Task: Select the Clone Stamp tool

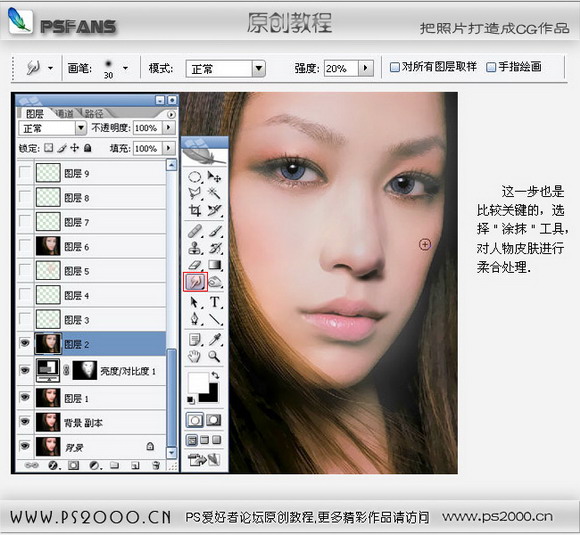Action: 195,248
